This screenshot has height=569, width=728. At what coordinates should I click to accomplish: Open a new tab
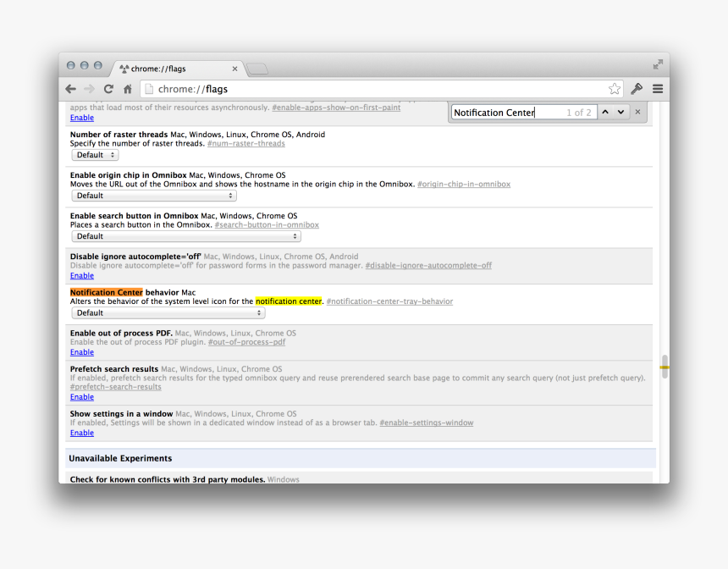(x=257, y=69)
